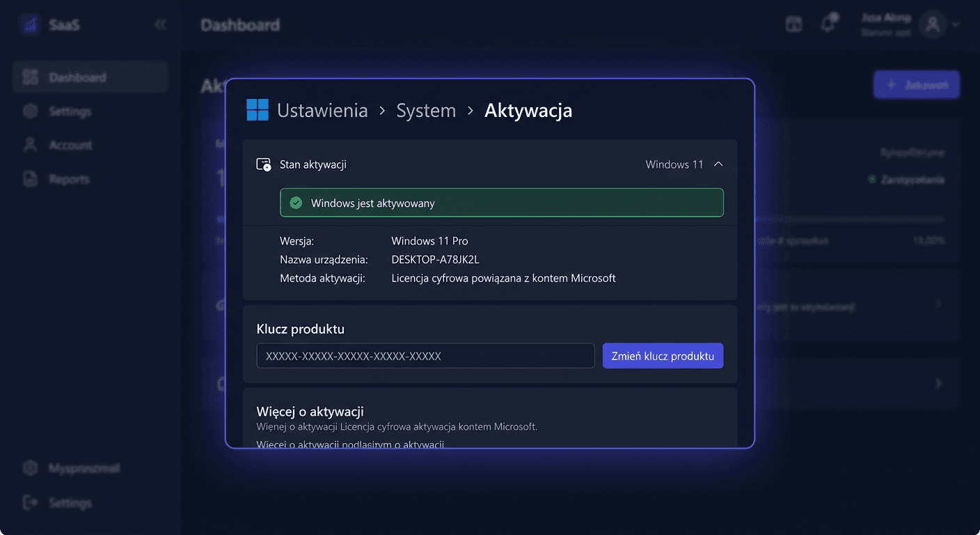This screenshot has width=980, height=535.
Task: Collapse the sidebar with the double-chevron
Action: tap(160, 24)
